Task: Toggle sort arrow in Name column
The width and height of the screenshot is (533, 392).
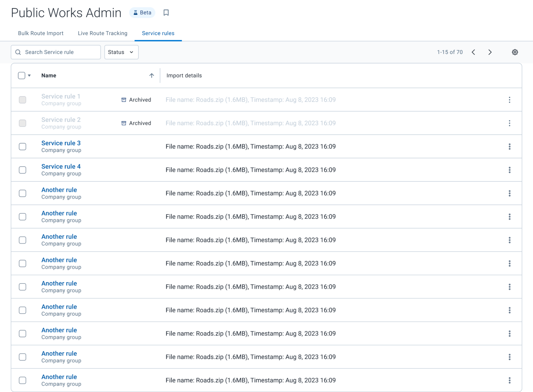Action: [x=151, y=76]
